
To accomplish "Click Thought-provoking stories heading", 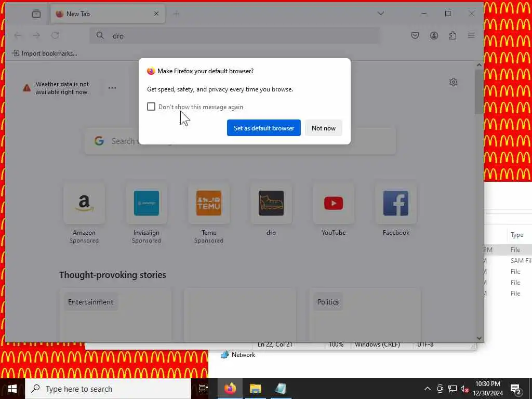I will 113,275.
